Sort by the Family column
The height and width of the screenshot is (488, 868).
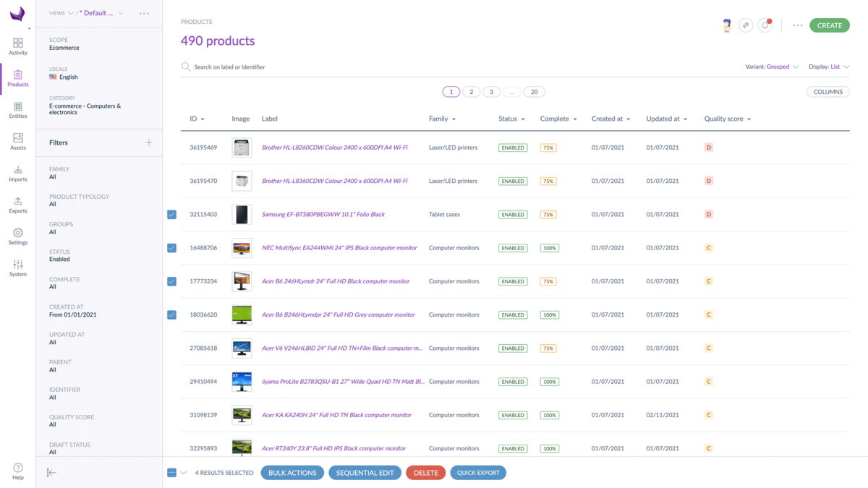pos(442,119)
